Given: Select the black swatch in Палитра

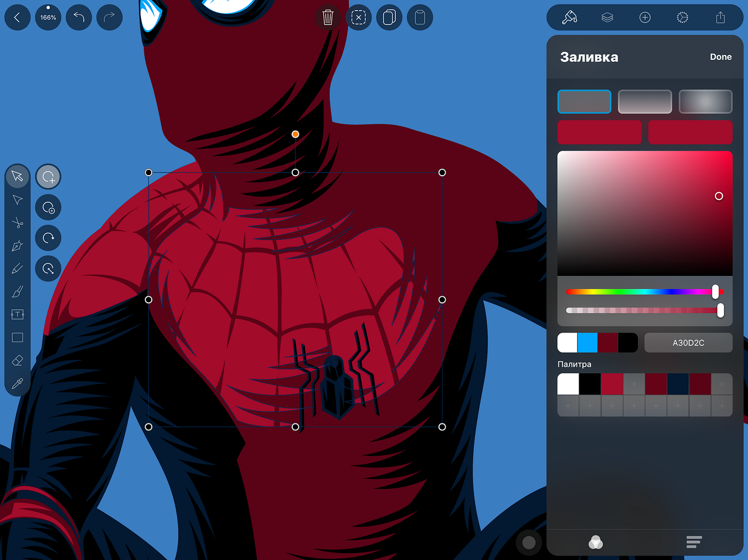Looking at the screenshot, I should (x=590, y=384).
